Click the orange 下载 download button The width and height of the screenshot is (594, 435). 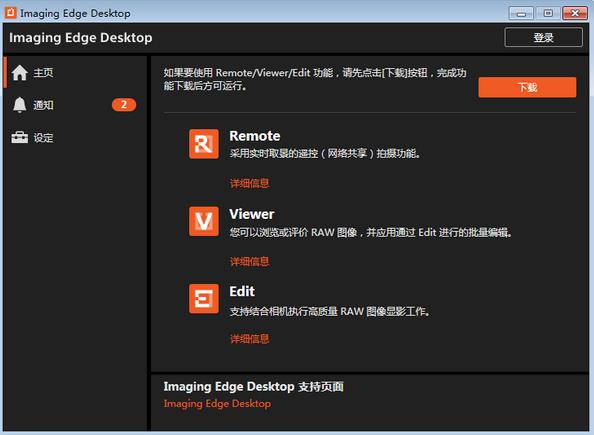527,87
